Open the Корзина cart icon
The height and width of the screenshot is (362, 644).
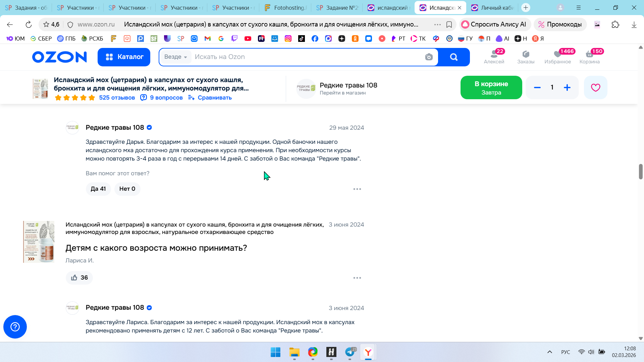tap(589, 57)
